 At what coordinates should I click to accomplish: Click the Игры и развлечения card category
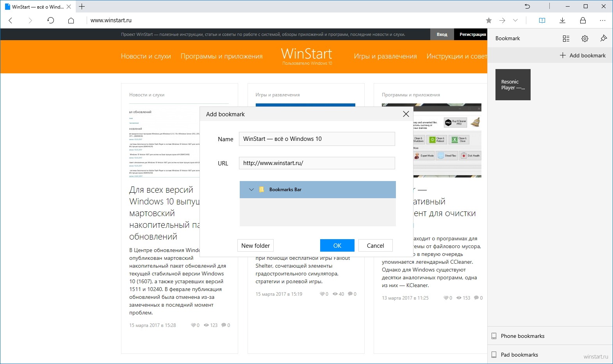click(278, 95)
